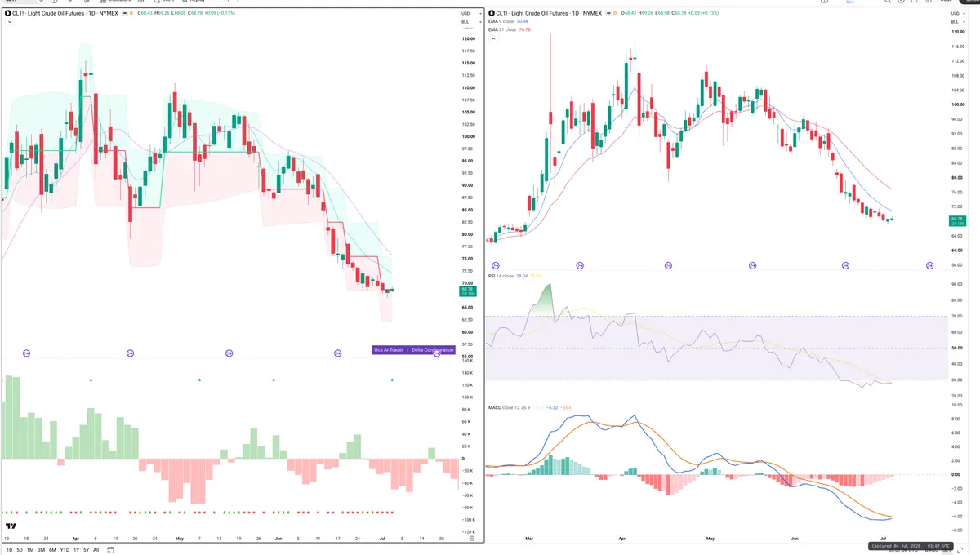
Task: Set time range to 1M
Action: 30,550
